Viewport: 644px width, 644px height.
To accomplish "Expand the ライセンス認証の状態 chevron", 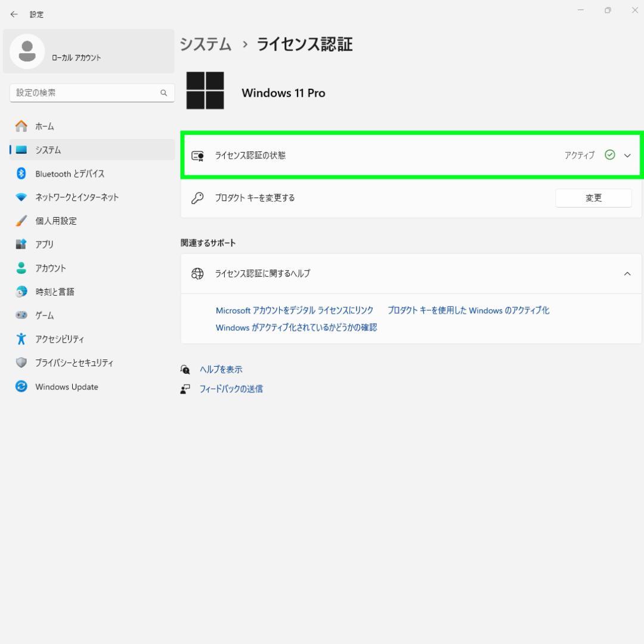I will [x=627, y=156].
